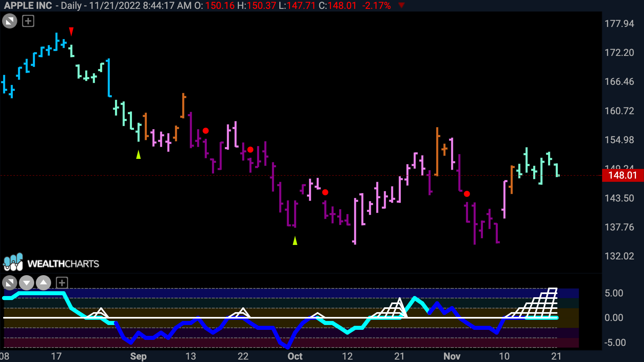
Task: Click the -5.00 oscillator axis label
Action: coord(615,343)
